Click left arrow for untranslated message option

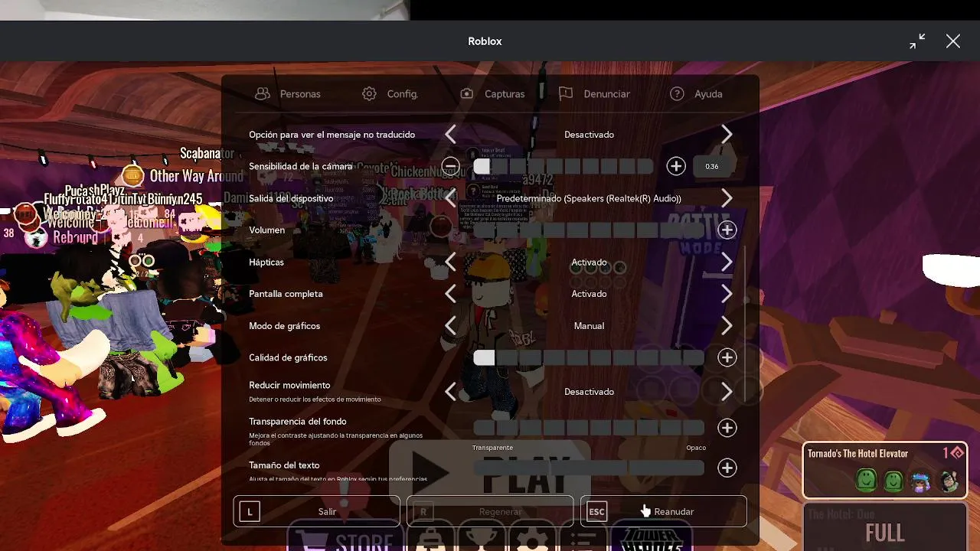coord(451,135)
